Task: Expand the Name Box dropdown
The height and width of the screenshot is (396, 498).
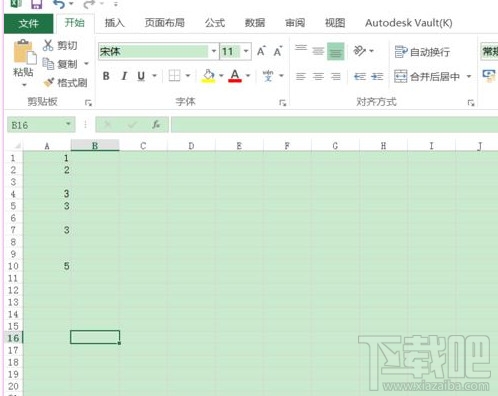Action: coord(68,124)
